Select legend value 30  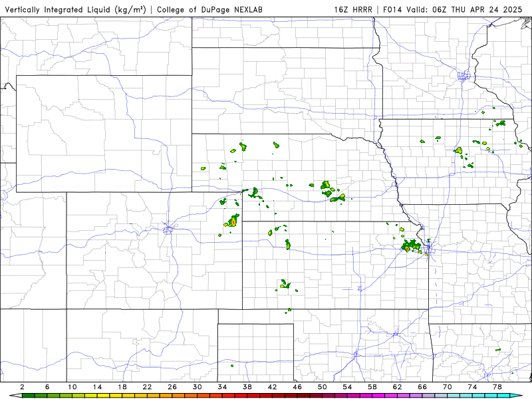tap(198, 387)
